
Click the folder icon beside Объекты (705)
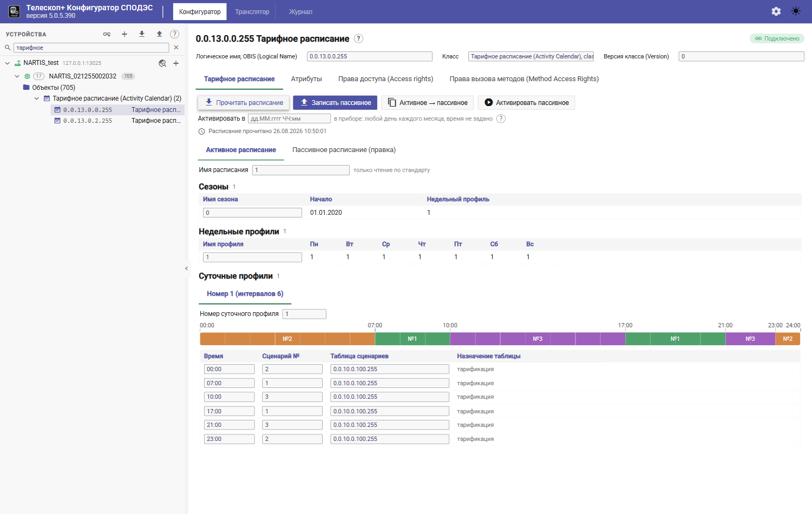[26, 87]
